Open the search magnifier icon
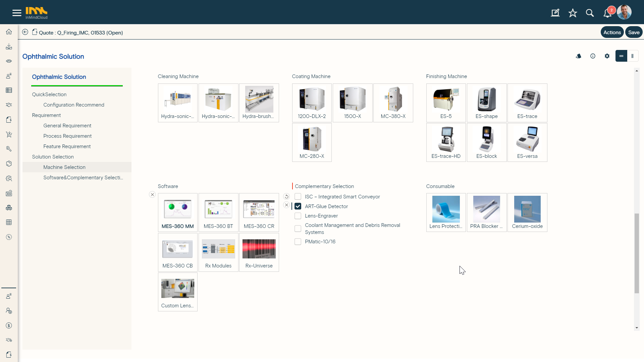 [590, 13]
